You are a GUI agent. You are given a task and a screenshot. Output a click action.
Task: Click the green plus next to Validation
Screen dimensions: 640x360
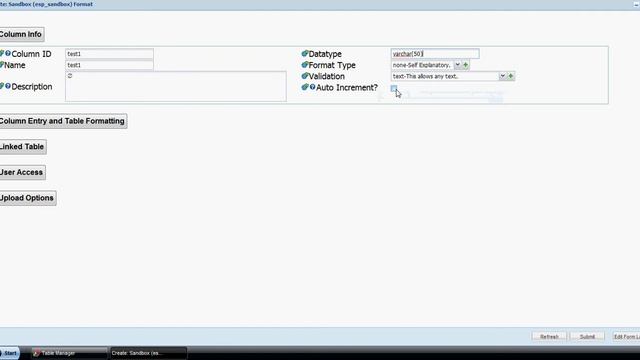pos(511,76)
